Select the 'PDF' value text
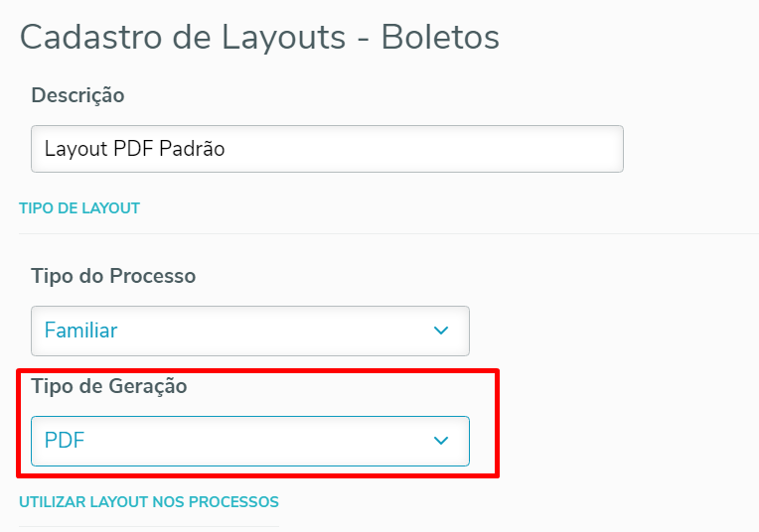 [65, 441]
